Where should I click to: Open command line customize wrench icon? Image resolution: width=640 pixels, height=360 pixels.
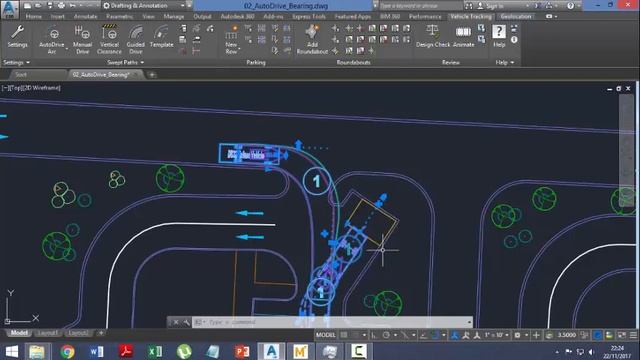point(186,322)
